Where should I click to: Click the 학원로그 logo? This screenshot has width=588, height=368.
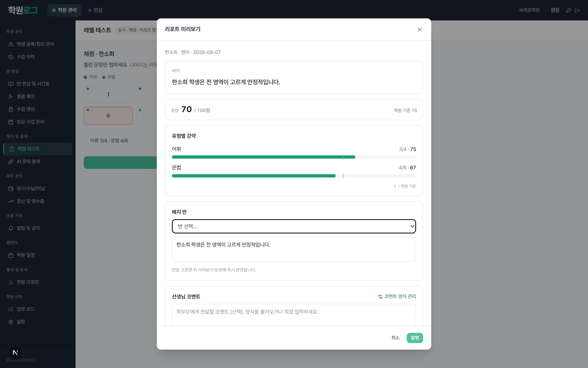click(23, 10)
